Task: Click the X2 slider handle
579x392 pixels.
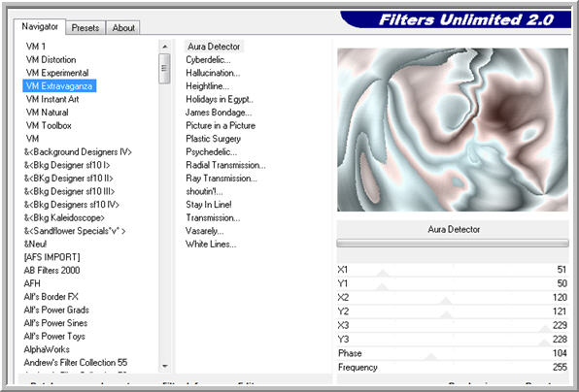Action: 446,302
